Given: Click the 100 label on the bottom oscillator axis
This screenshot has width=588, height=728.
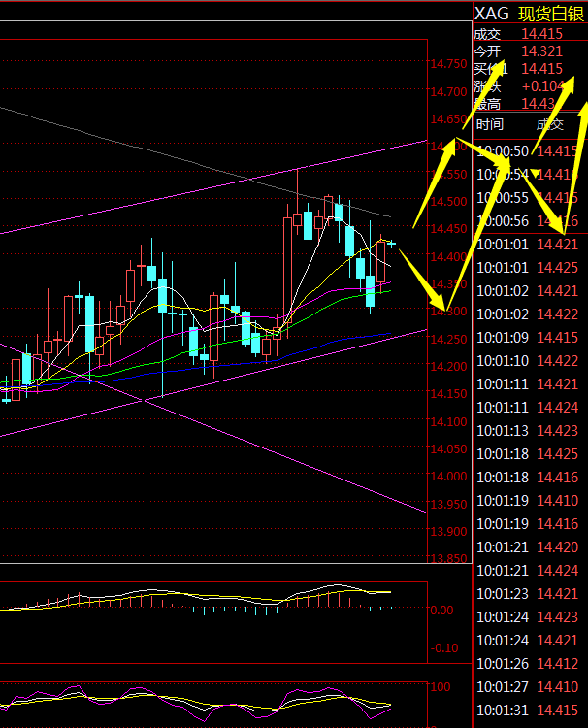Looking at the screenshot, I should [440, 686].
